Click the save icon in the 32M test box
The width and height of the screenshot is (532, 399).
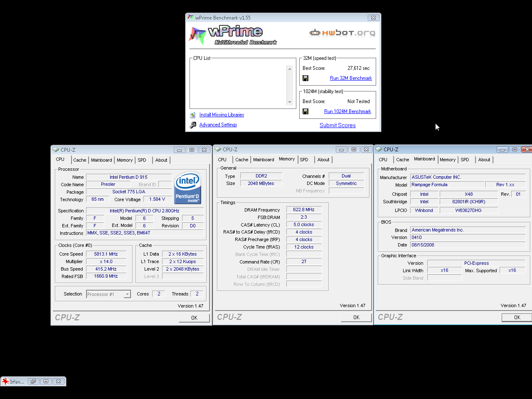[x=305, y=78]
